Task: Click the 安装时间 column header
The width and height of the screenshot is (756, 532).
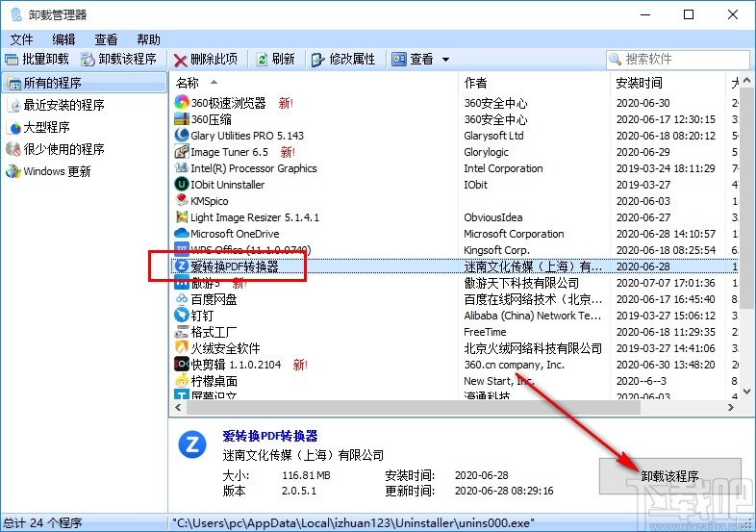Action: (x=668, y=83)
